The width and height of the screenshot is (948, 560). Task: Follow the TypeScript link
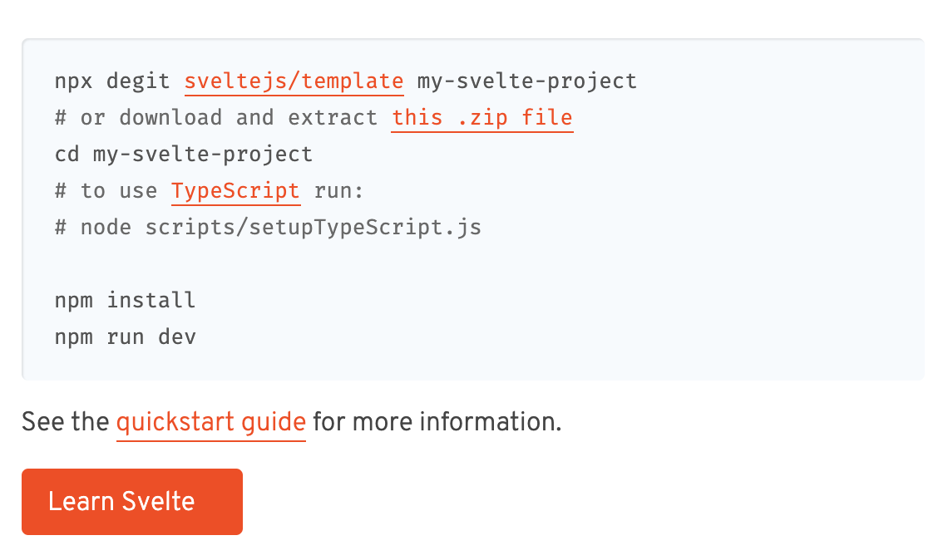click(x=236, y=191)
